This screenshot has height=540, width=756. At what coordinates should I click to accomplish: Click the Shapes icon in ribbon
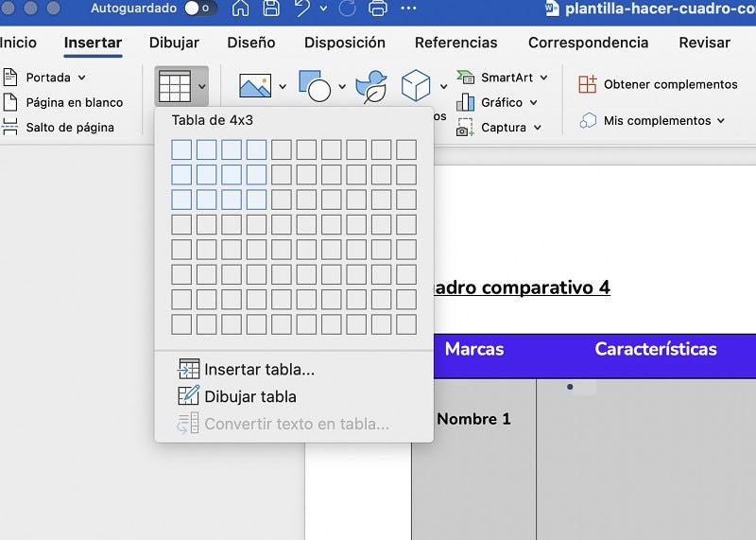314,86
